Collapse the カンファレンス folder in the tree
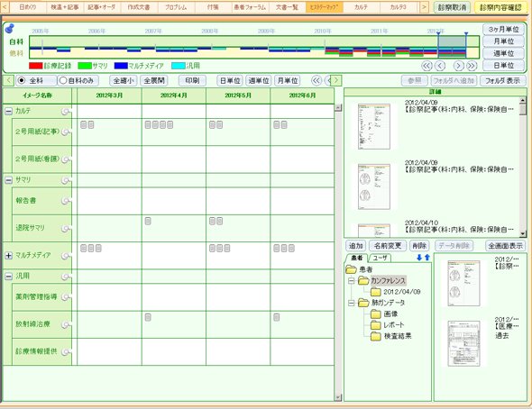The image size is (532, 409). coord(352,280)
